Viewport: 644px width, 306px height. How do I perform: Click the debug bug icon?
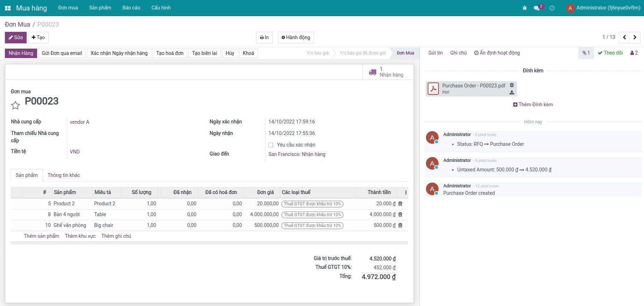pos(524,8)
